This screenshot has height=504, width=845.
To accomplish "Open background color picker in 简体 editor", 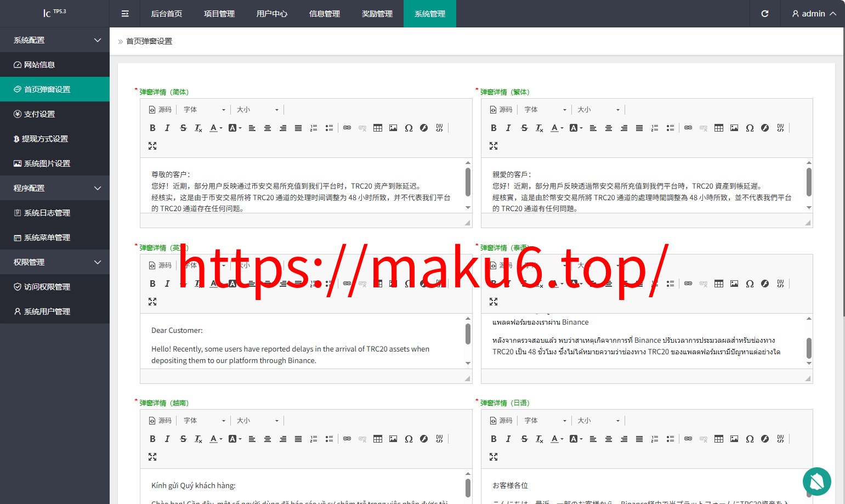I will click(235, 128).
